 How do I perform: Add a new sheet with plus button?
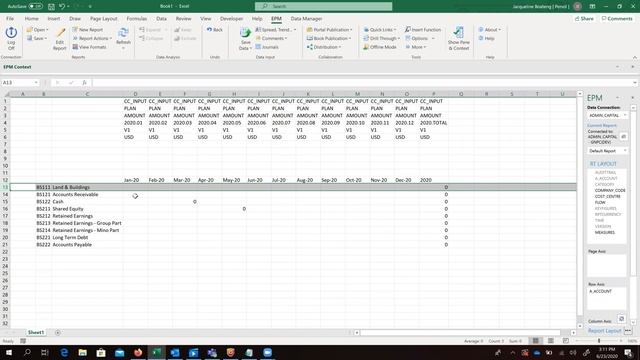58,333
